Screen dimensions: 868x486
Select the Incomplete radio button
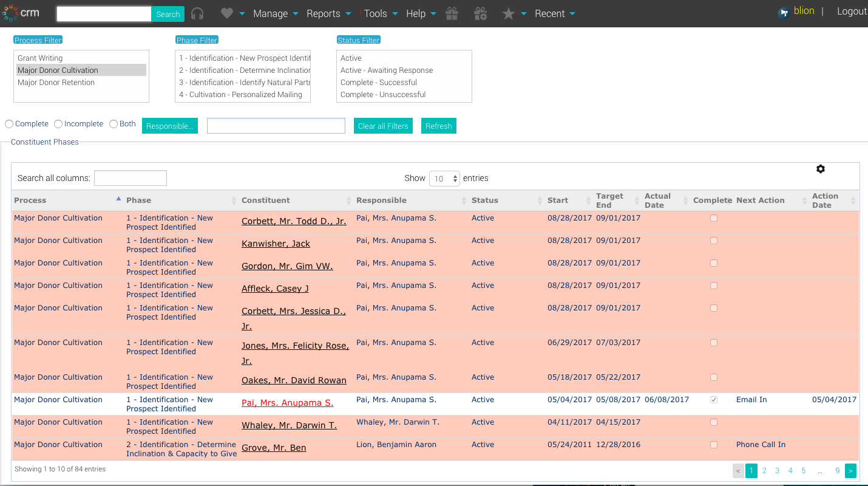pyautogui.click(x=58, y=124)
